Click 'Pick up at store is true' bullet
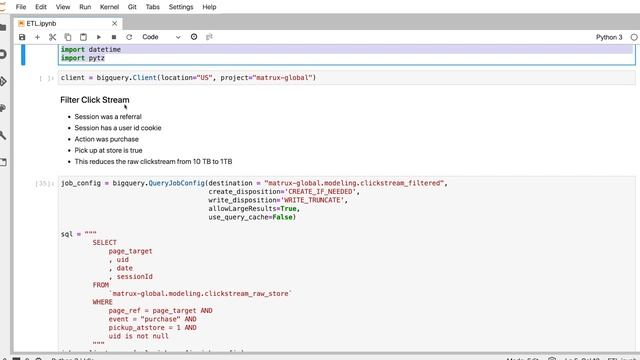 (x=109, y=150)
